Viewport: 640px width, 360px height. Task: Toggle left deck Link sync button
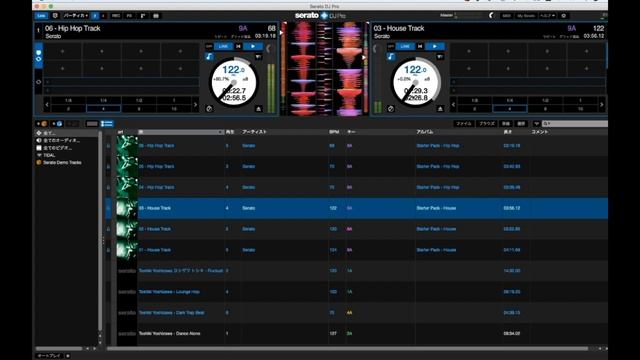223,46
